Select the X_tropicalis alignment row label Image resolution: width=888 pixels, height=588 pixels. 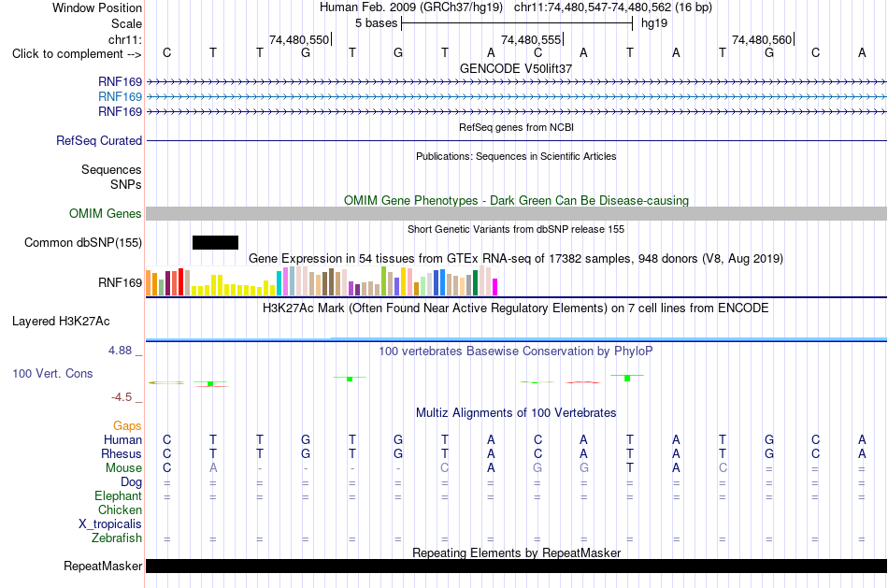110,524
